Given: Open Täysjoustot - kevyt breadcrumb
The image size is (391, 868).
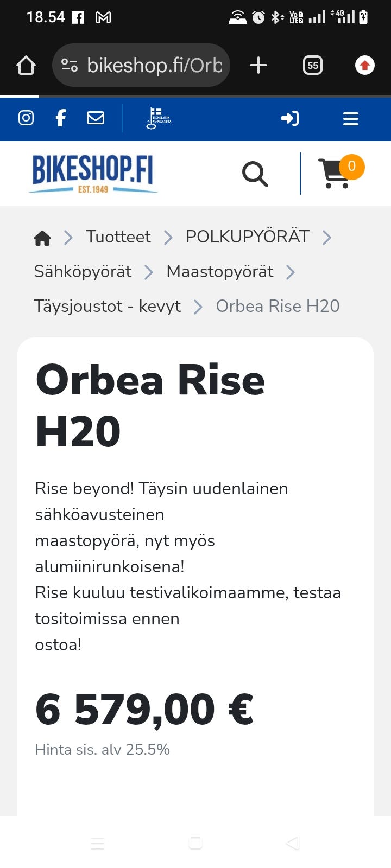Looking at the screenshot, I should 107,306.
